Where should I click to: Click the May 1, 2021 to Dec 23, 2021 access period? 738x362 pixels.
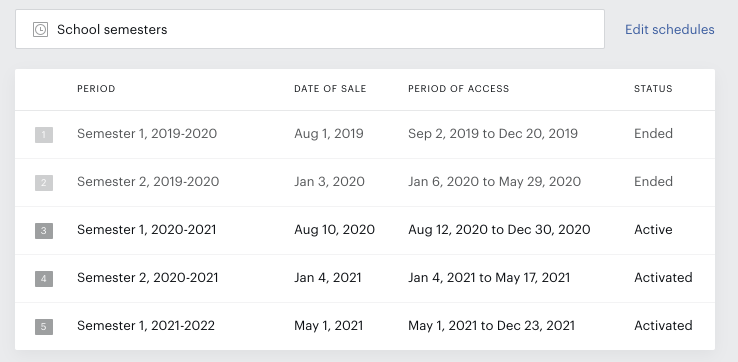click(491, 326)
